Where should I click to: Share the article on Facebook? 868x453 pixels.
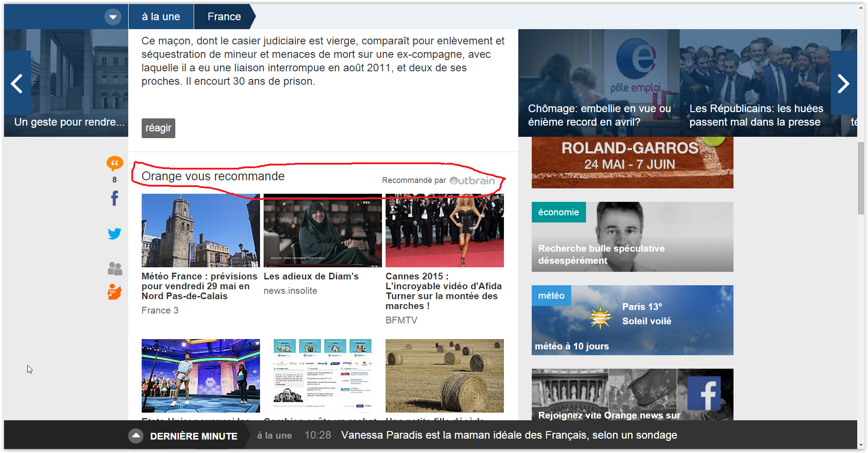coord(114,199)
